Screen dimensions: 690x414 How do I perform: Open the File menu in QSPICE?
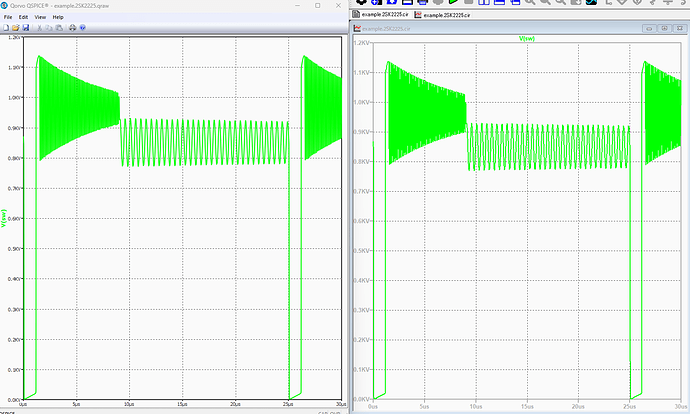(8, 17)
